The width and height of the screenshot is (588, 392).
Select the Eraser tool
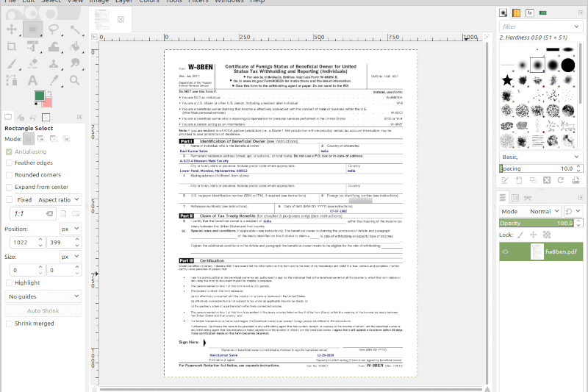pyautogui.click(x=32, y=63)
